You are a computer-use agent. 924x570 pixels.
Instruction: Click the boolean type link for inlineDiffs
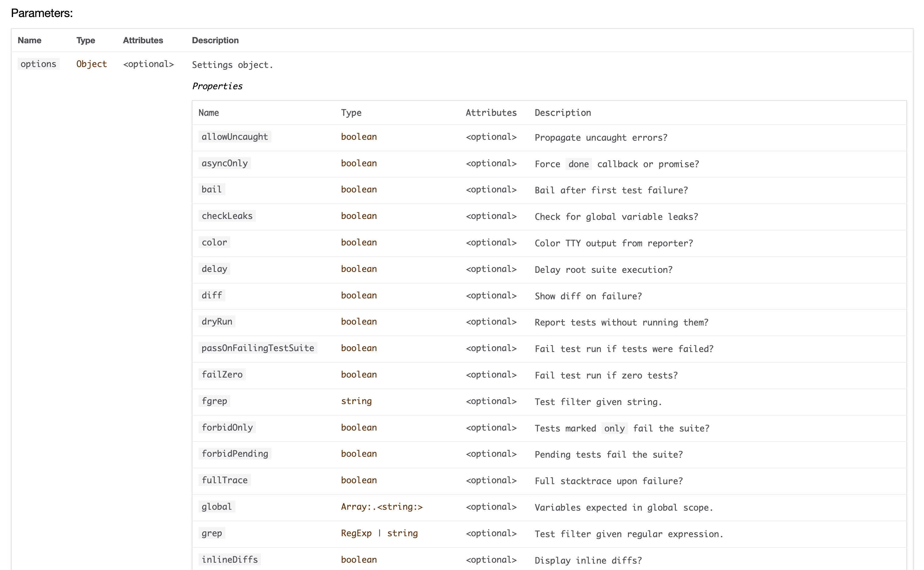point(358,559)
